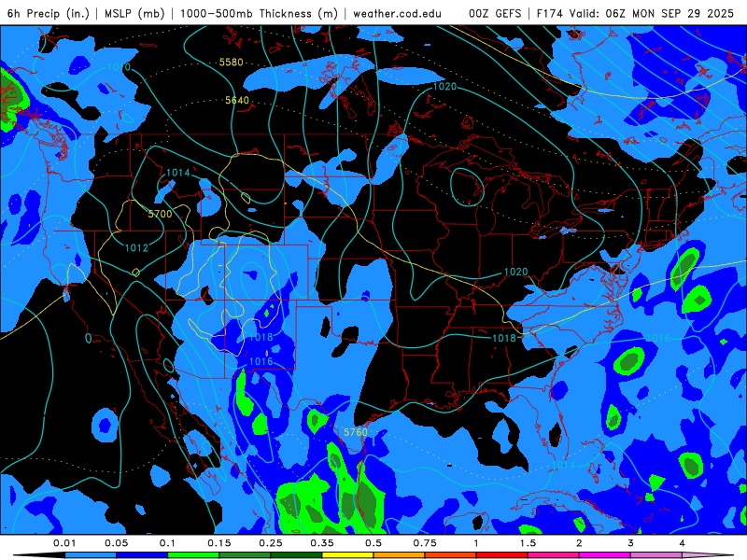This screenshot has height=560, width=747.
Task: Click the 1016 isobar label over New Mexico
Action: click(261, 361)
